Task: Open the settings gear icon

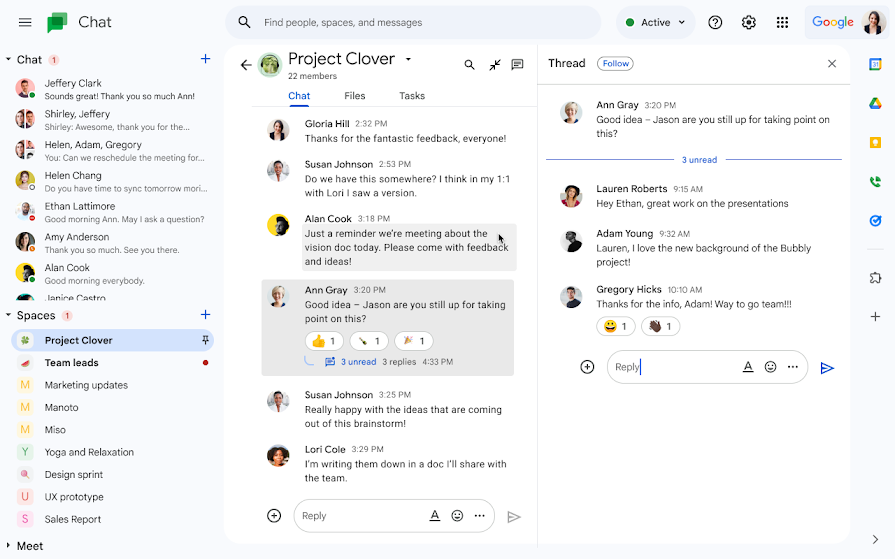Action: (x=748, y=22)
